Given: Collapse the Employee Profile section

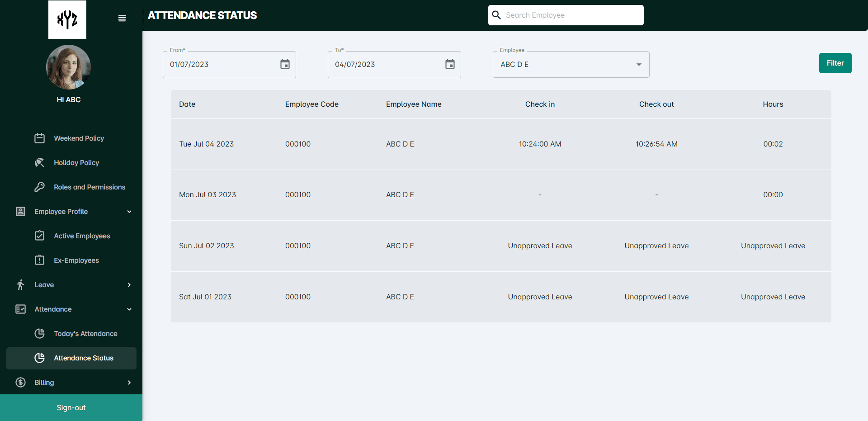Looking at the screenshot, I should coord(129,212).
